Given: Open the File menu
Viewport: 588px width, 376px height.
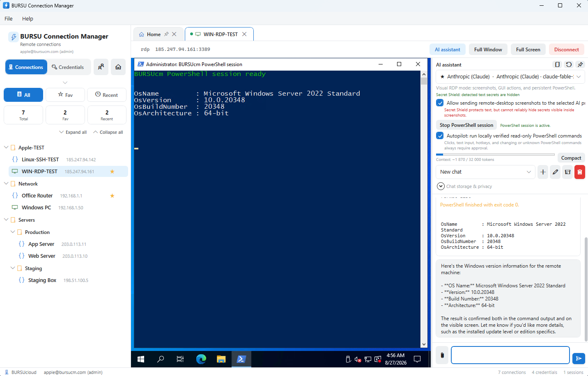Looking at the screenshot, I should point(9,18).
